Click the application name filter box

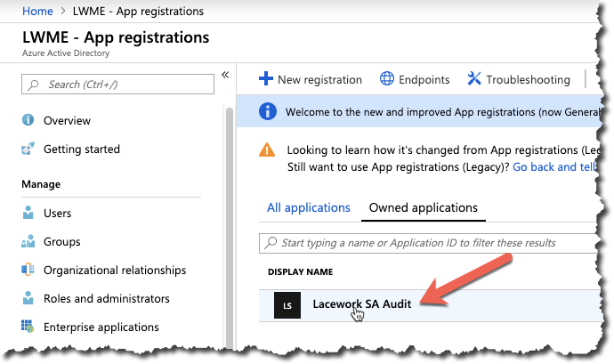tap(427, 243)
